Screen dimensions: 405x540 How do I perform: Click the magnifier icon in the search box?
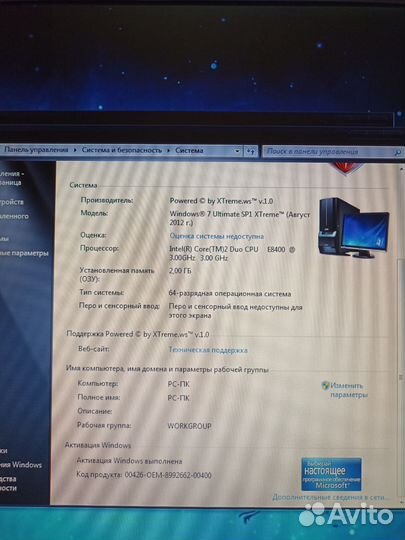coord(397,152)
